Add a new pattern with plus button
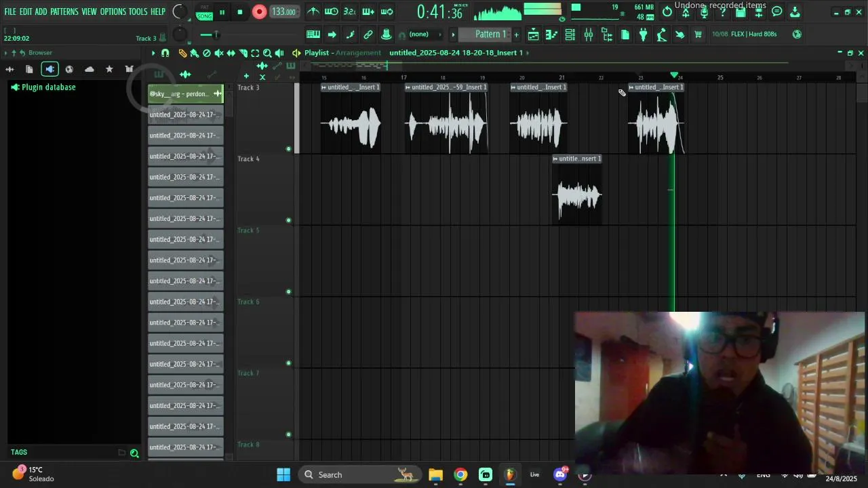 point(516,35)
